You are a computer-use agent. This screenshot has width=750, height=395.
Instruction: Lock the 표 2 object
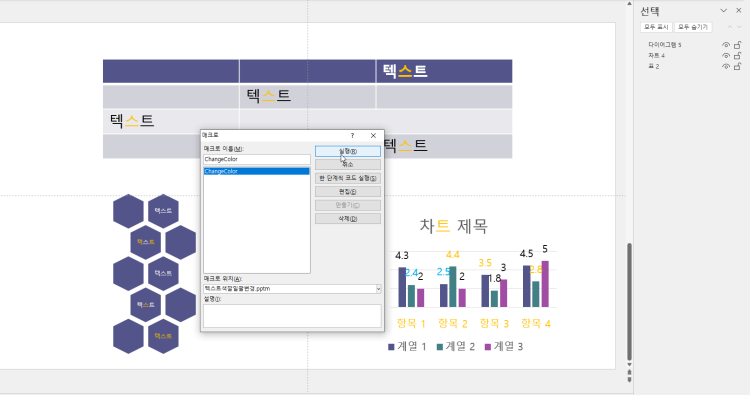pyautogui.click(x=738, y=66)
